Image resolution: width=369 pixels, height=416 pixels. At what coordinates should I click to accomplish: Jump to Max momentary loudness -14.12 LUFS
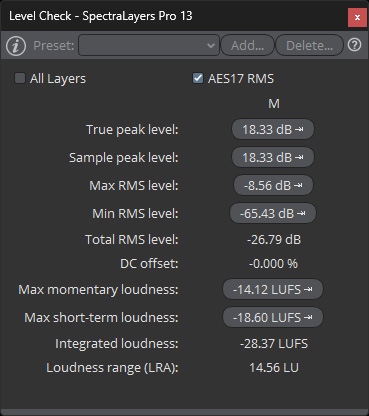pyautogui.click(x=273, y=289)
